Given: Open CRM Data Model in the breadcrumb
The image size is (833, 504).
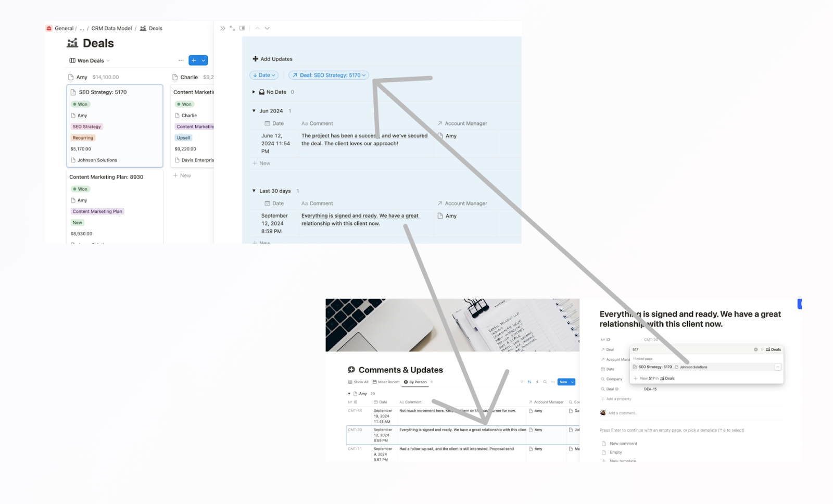Looking at the screenshot, I should 111,28.
